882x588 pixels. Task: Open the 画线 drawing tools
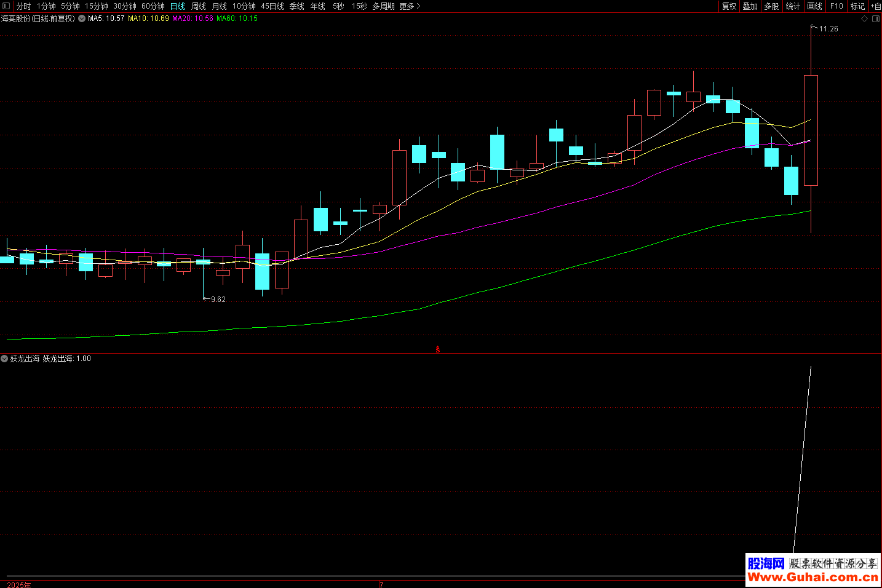point(815,6)
